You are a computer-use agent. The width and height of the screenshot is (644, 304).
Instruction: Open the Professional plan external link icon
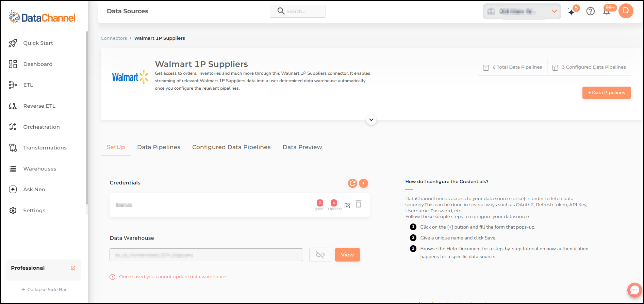[73, 268]
